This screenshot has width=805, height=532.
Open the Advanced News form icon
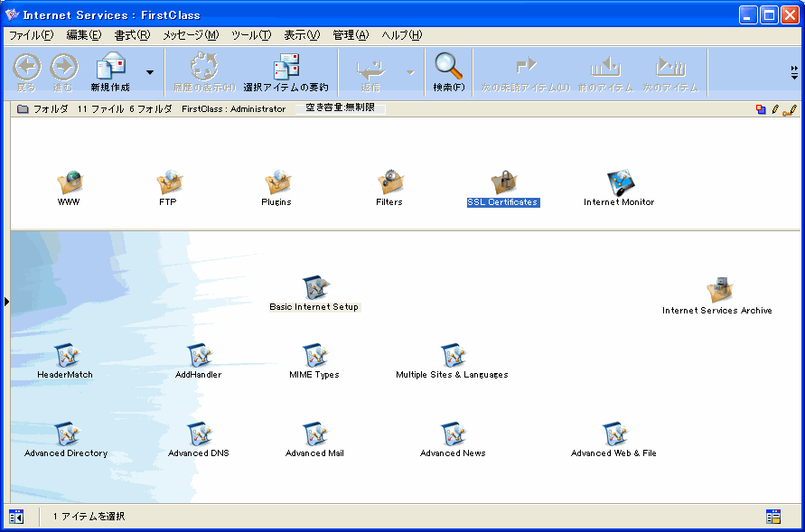coord(454,434)
